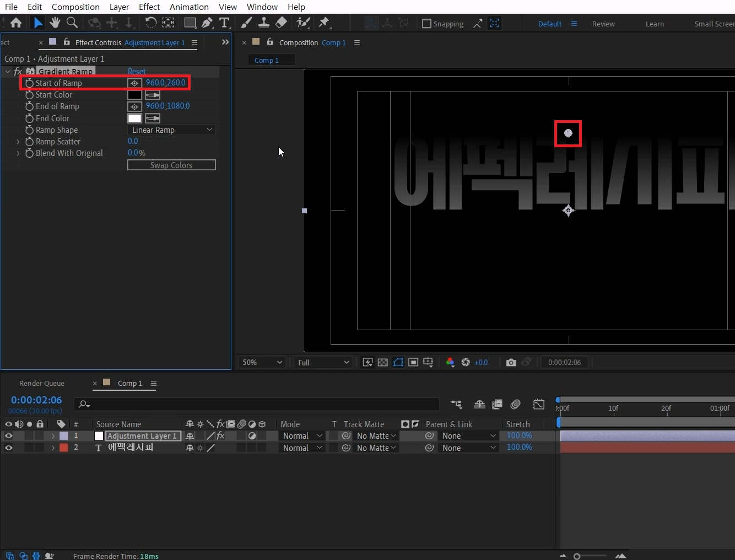Open Start Color black swatch
The height and width of the screenshot is (560, 735).
click(134, 95)
